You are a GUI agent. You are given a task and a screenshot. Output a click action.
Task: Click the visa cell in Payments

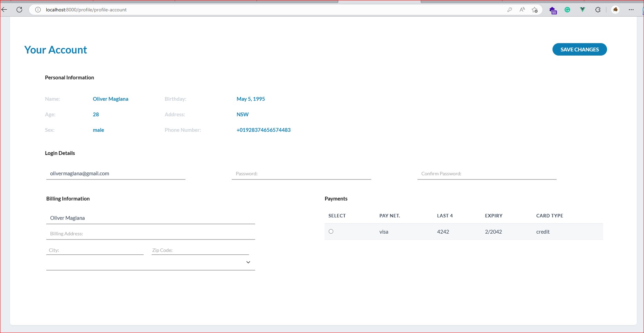tap(384, 232)
